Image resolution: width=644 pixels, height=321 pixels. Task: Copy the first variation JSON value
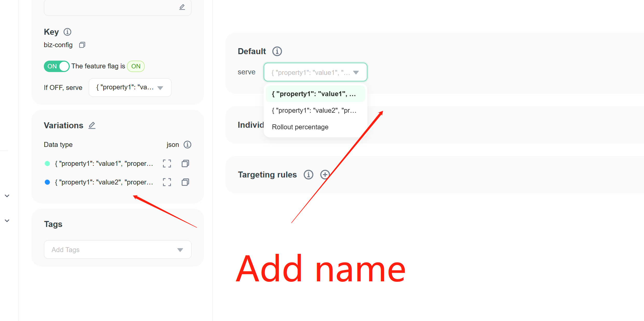185,163
